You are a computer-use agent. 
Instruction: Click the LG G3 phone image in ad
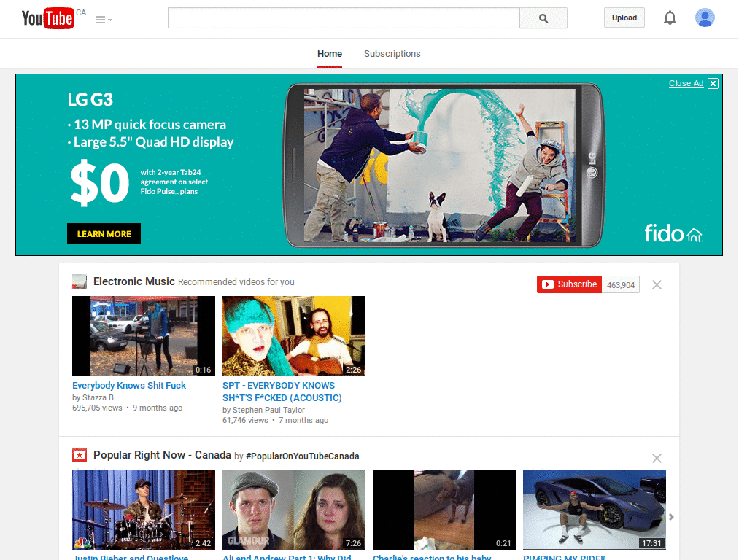click(x=444, y=166)
